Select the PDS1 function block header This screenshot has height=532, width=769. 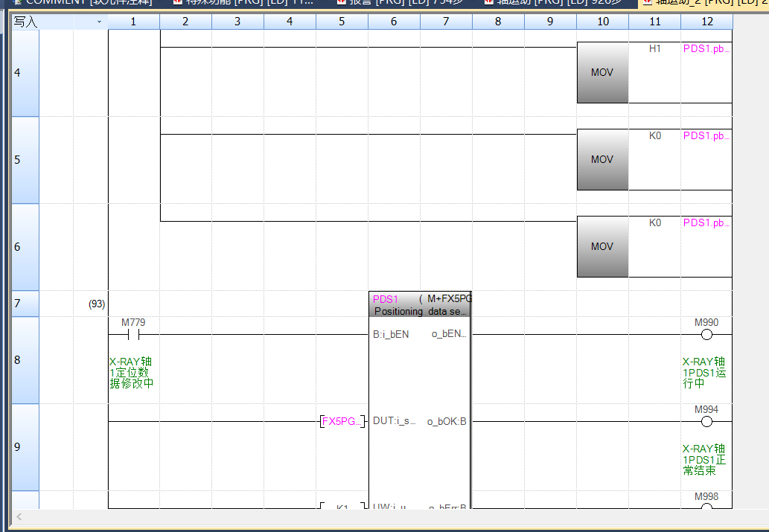(x=419, y=304)
